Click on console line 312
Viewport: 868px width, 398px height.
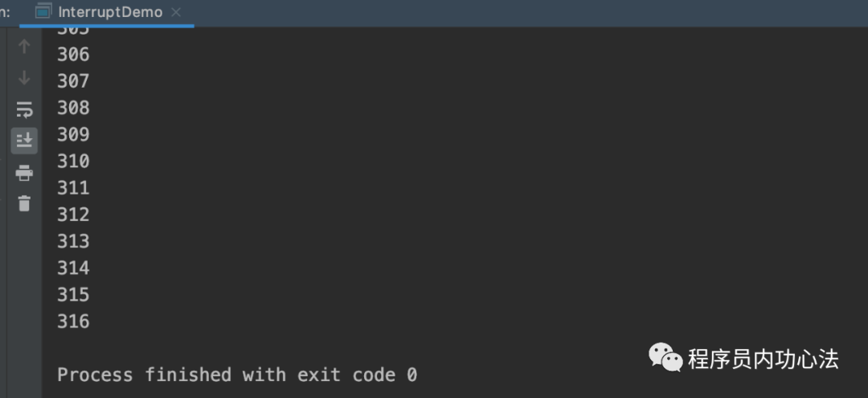coord(73,215)
